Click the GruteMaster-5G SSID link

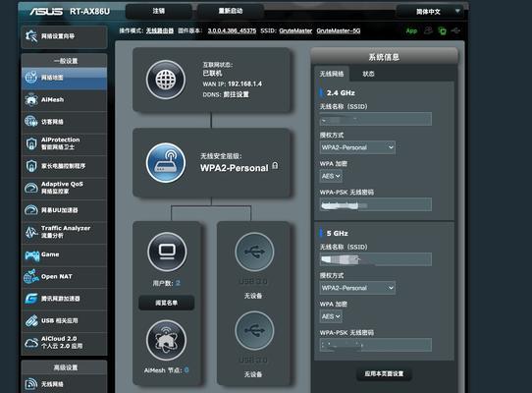point(339,30)
